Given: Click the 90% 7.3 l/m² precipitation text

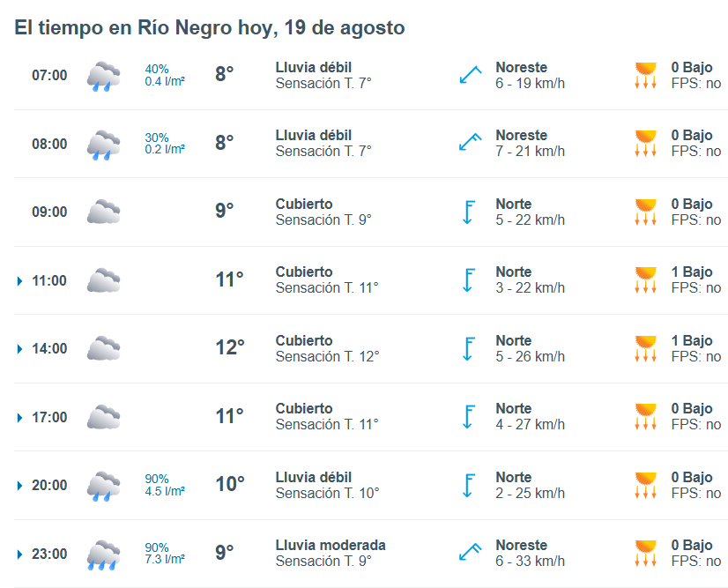Looking at the screenshot, I should coord(165,553).
